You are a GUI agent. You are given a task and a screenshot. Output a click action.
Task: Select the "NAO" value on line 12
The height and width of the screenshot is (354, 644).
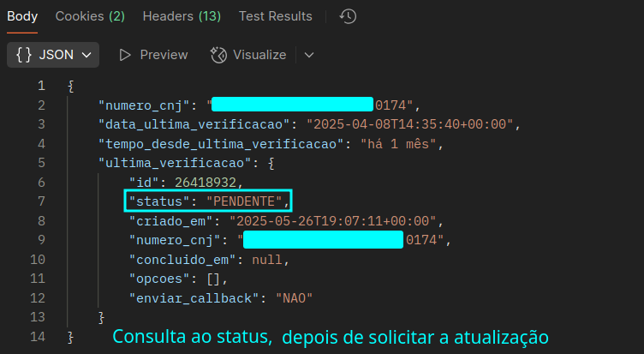point(294,298)
